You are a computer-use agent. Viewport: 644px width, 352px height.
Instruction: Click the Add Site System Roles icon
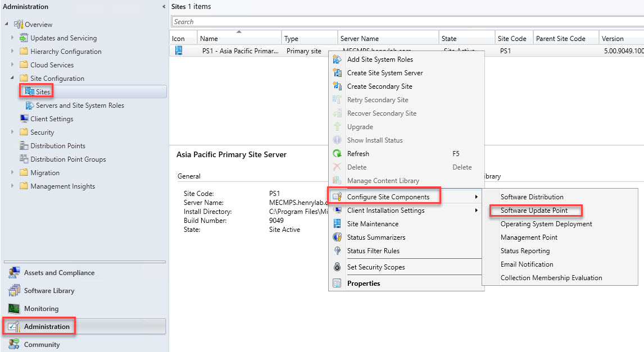pyautogui.click(x=337, y=60)
